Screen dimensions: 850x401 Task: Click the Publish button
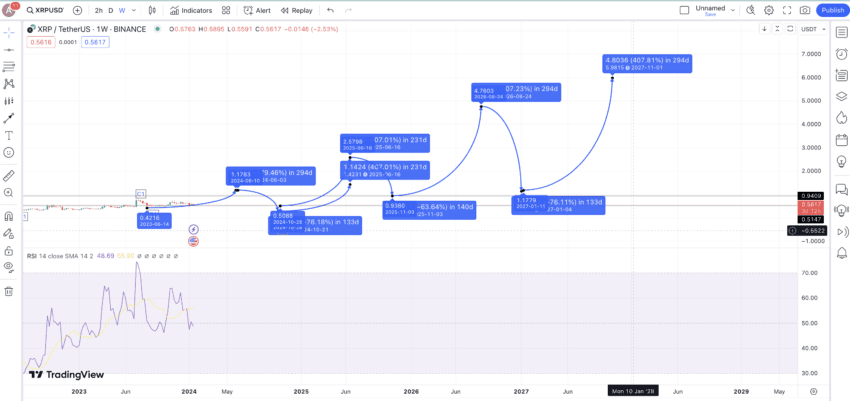(x=833, y=10)
